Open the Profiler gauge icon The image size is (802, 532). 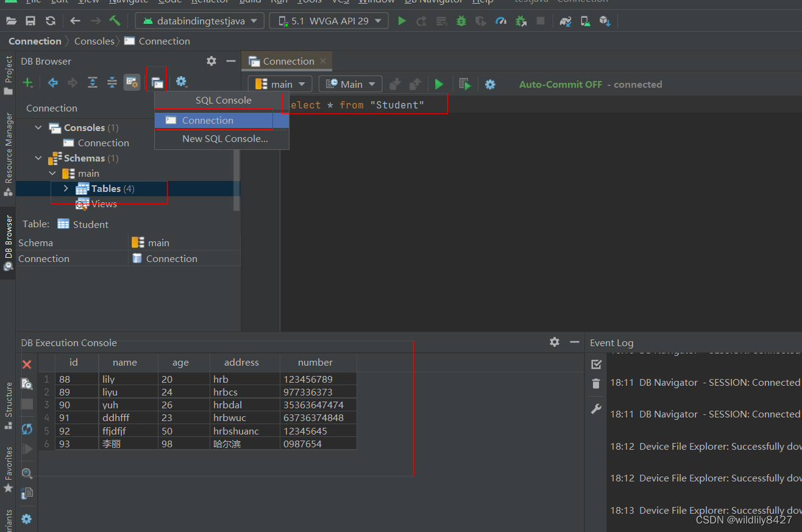(x=501, y=21)
